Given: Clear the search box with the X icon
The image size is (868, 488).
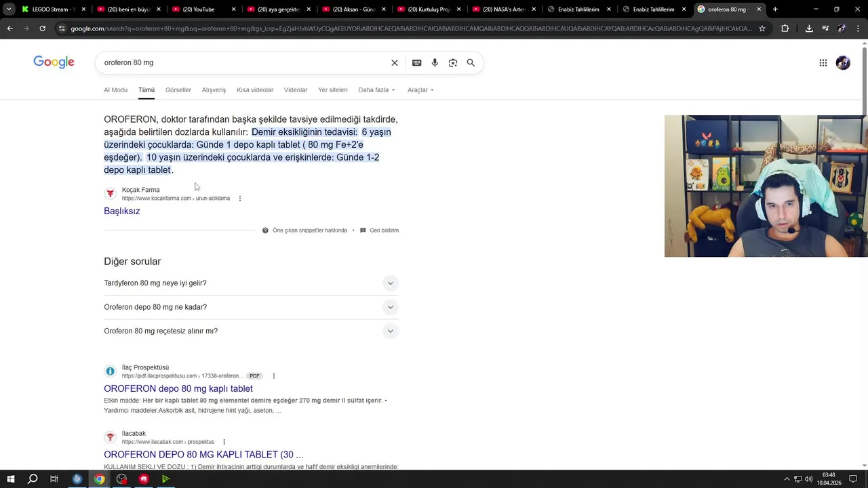Looking at the screenshot, I should 395,62.
